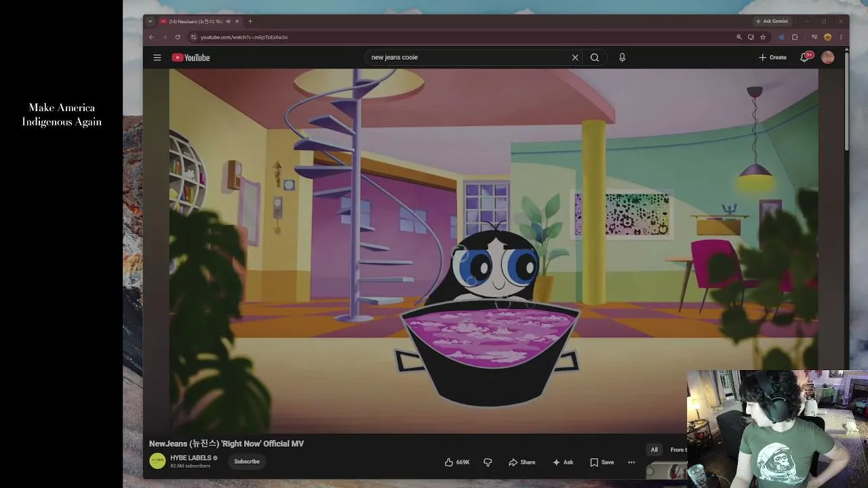This screenshot has width=868, height=488.
Task: Open the HYBE LABELS channel avatar
Action: coord(157,461)
